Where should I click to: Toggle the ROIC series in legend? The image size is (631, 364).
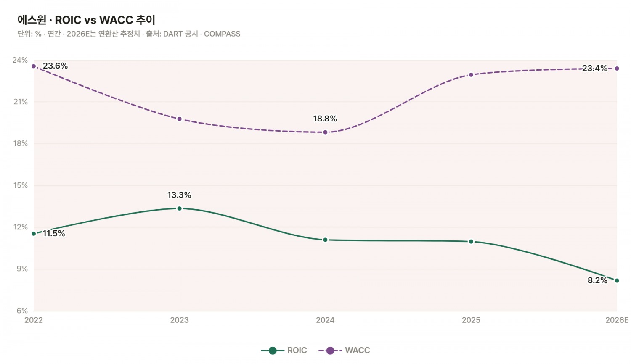[284, 351]
